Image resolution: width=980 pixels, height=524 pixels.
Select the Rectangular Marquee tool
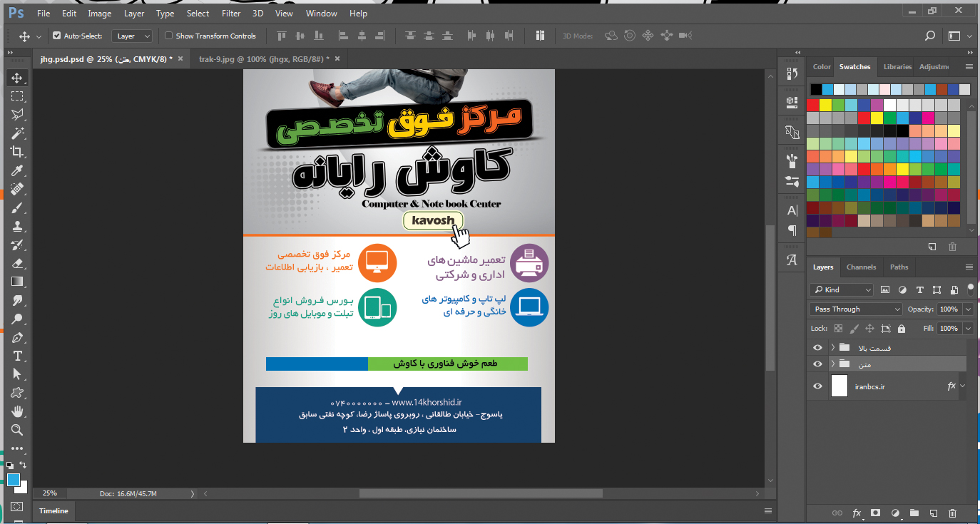click(17, 96)
